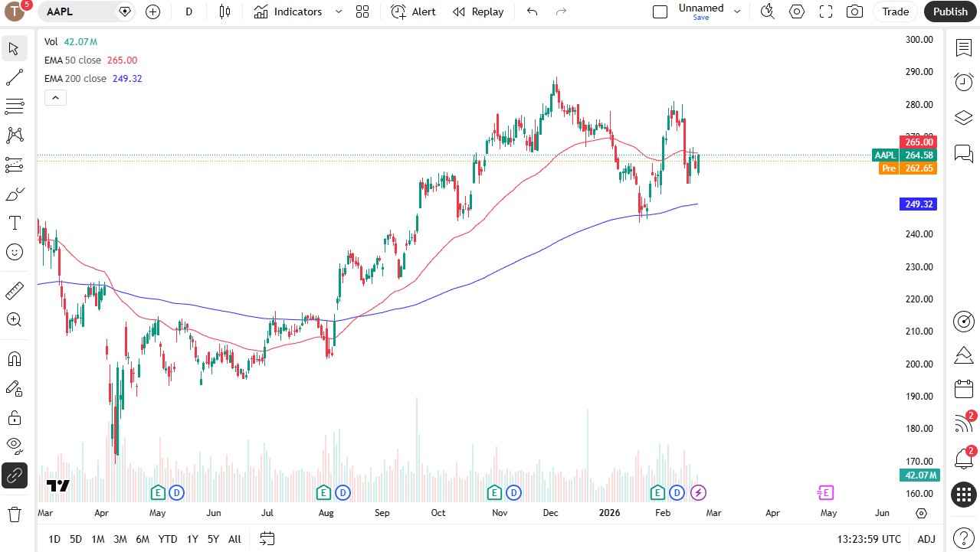Toggle lock all drawings
980x552 pixels.
14,417
